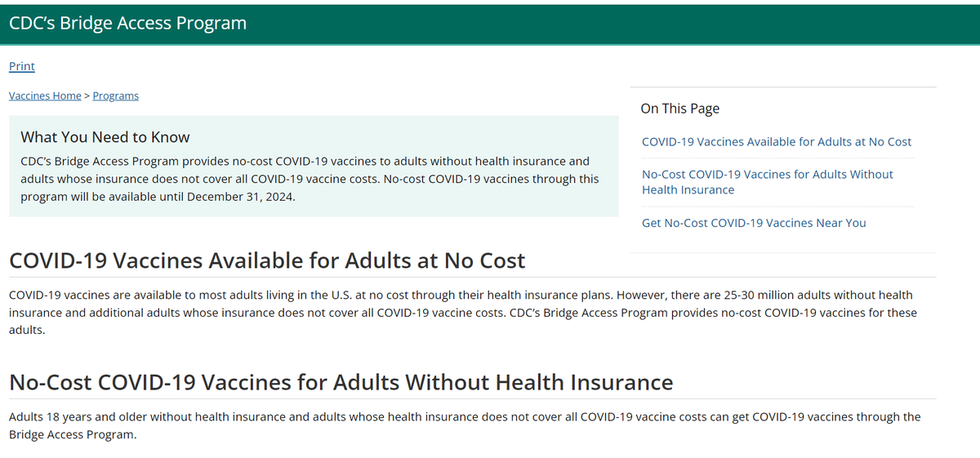The image size is (980, 458).
Task: Click the Print link
Action: (22, 66)
